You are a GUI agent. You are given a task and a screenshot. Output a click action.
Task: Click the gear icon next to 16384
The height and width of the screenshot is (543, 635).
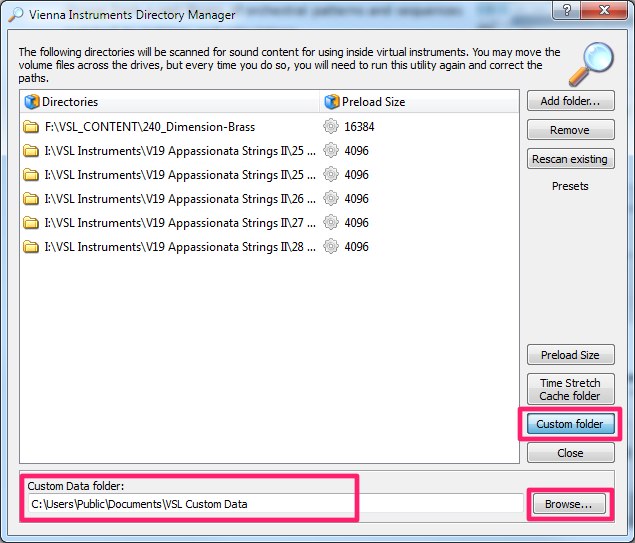(331, 126)
